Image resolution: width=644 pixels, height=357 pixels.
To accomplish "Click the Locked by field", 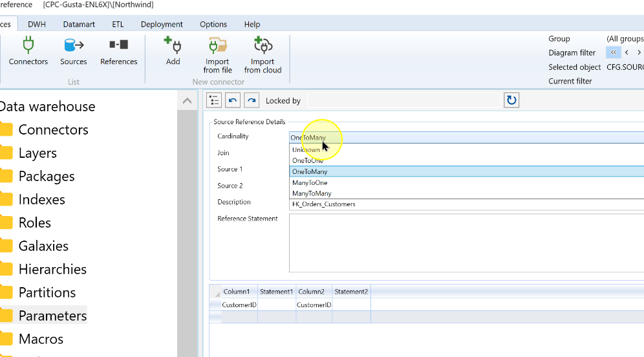I will pos(403,101).
